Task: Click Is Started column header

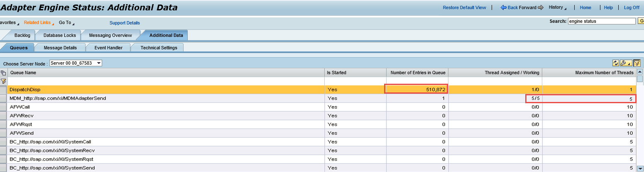Action: pyautogui.click(x=355, y=73)
